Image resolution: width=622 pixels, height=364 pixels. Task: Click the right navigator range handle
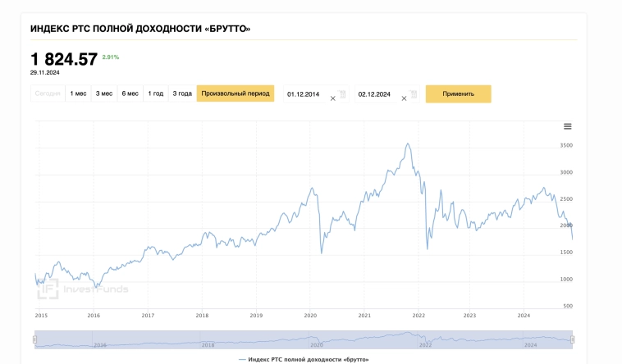(x=572, y=339)
